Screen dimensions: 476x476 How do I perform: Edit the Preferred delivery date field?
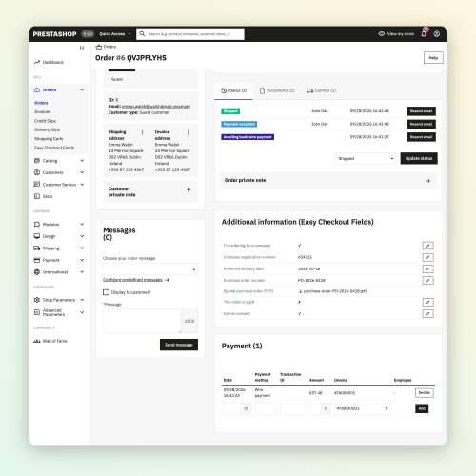click(x=427, y=268)
